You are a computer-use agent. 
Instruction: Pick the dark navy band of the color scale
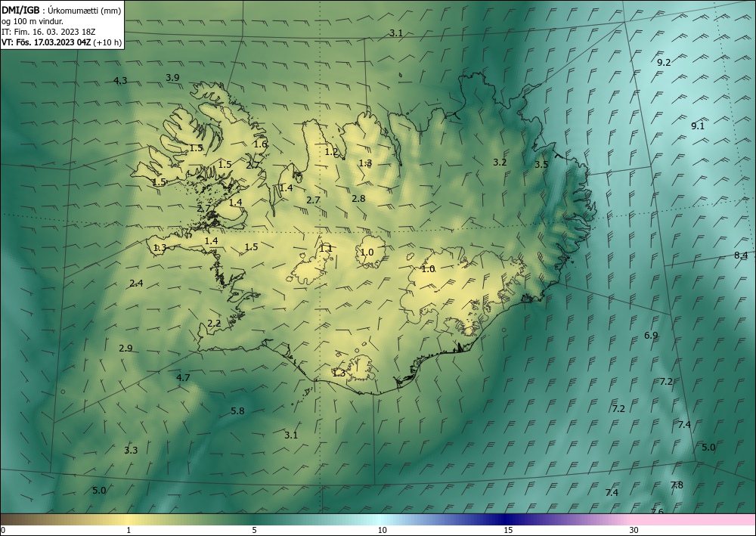503,519
